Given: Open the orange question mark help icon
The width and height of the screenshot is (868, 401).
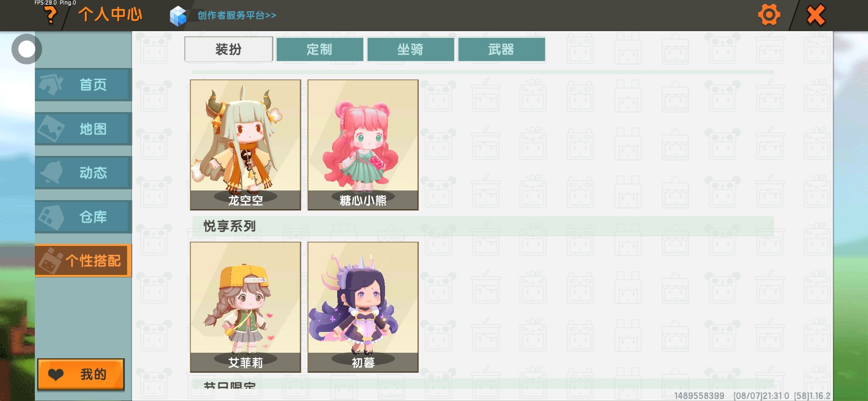Looking at the screenshot, I should pyautogui.click(x=50, y=16).
